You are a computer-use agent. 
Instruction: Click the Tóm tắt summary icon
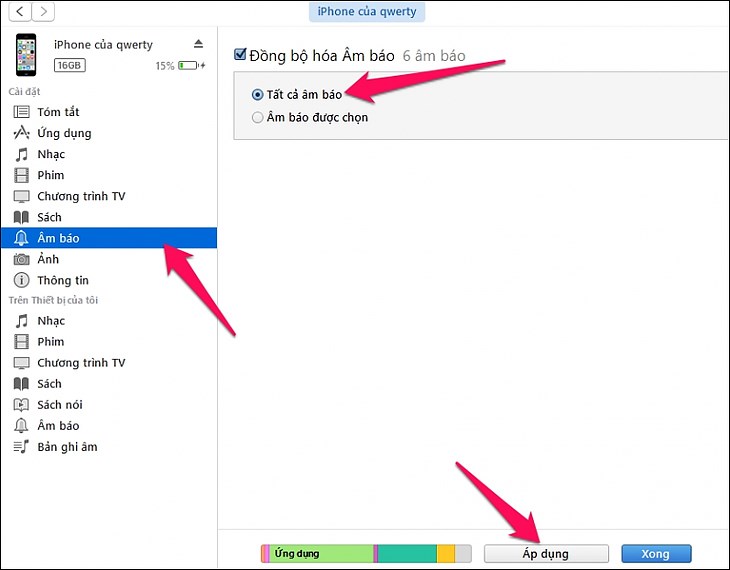21,112
